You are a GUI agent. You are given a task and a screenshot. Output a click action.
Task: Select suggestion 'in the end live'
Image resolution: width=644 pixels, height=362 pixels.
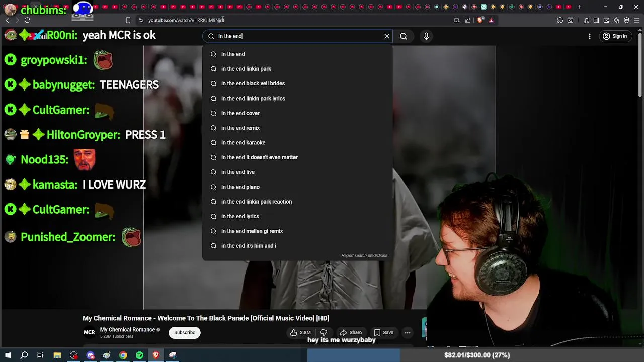pyautogui.click(x=297, y=172)
